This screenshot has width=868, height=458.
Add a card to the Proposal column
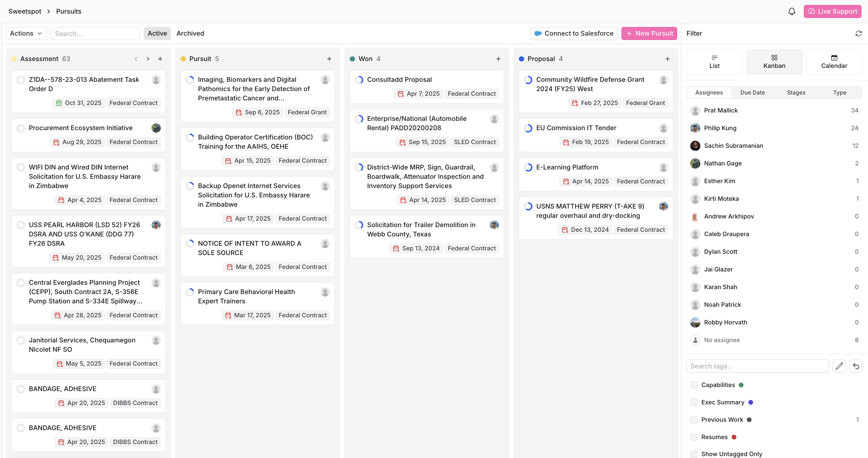tap(667, 59)
